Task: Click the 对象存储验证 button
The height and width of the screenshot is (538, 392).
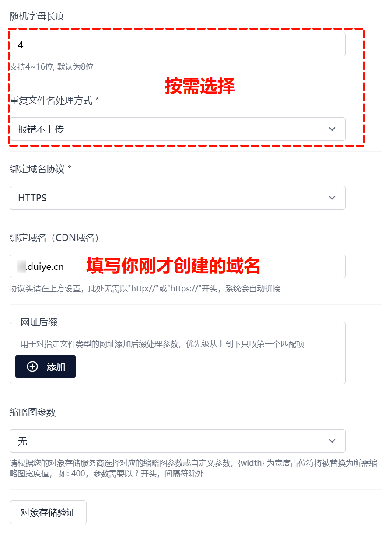Action: click(x=48, y=512)
